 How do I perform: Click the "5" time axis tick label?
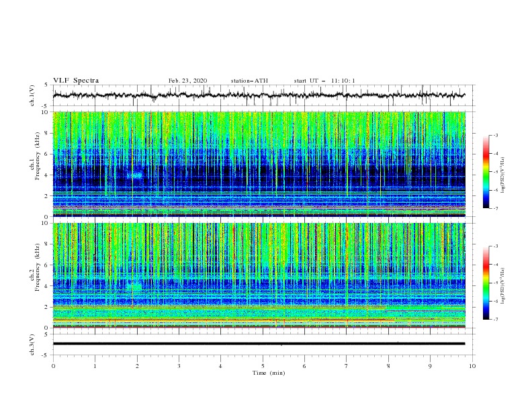(x=263, y=366)
